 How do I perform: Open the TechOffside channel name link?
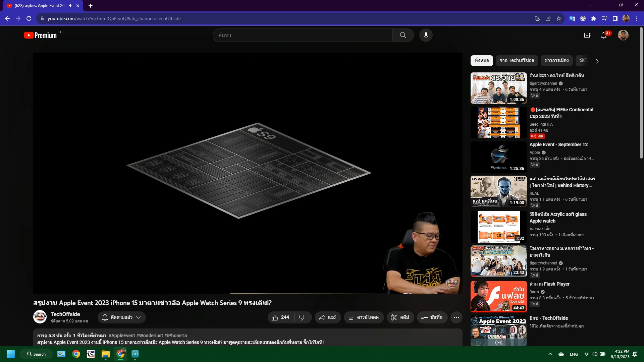pos(65,314)
